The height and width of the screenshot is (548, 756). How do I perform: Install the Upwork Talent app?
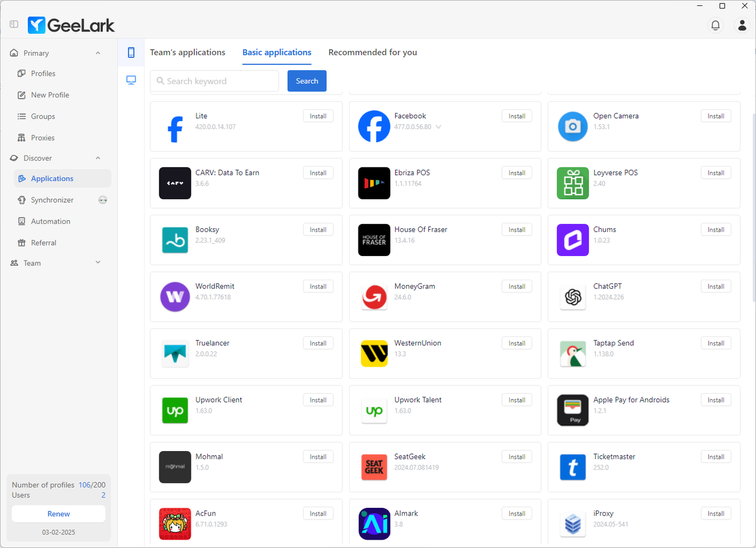(x=517, y=400)
